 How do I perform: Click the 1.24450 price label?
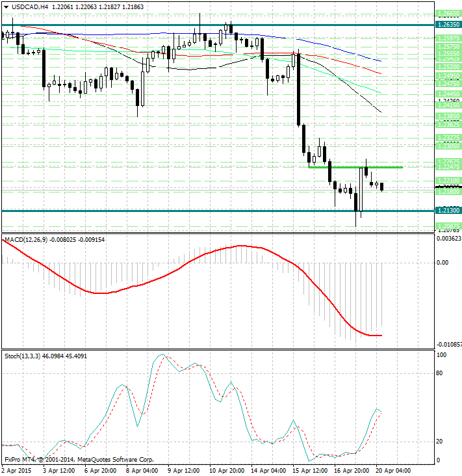448,94
